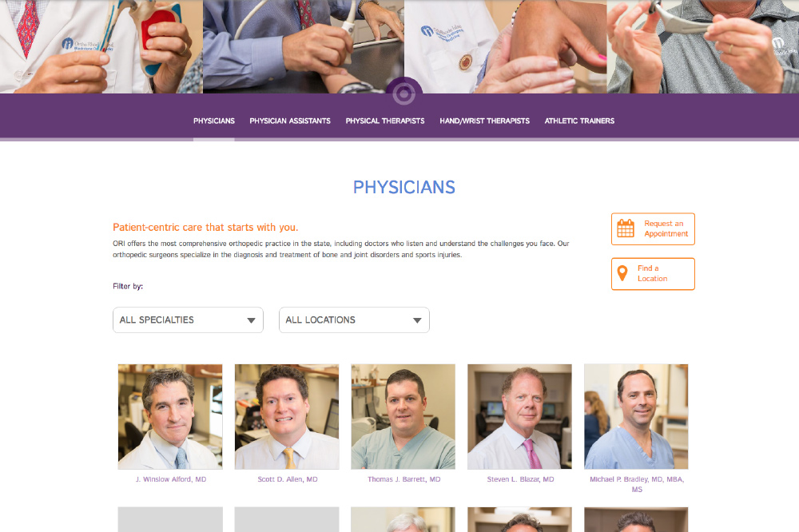This screenshot has height=532, width=799.
Task: Click the purple circular target icon
Action: point(403,93)
